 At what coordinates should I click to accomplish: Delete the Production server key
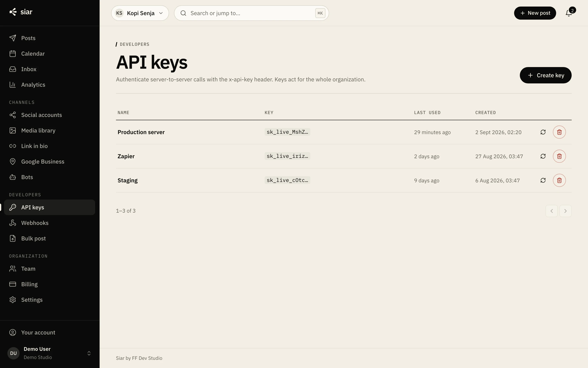559,132
